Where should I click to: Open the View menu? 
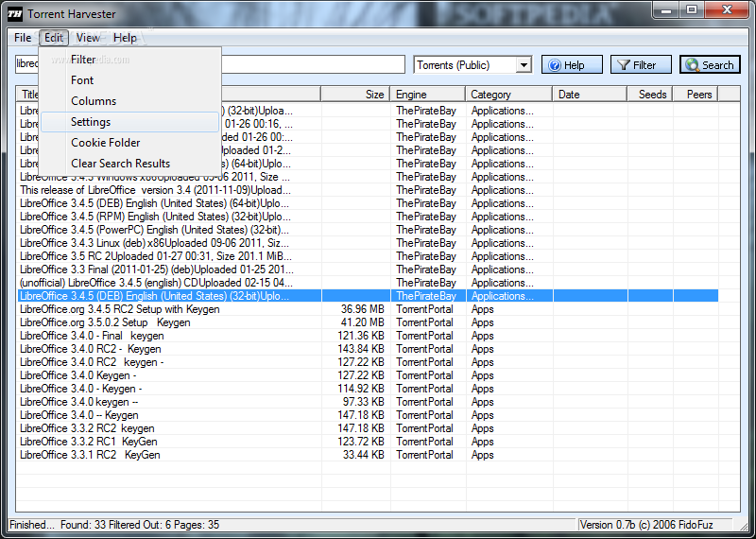click(88, 38)
